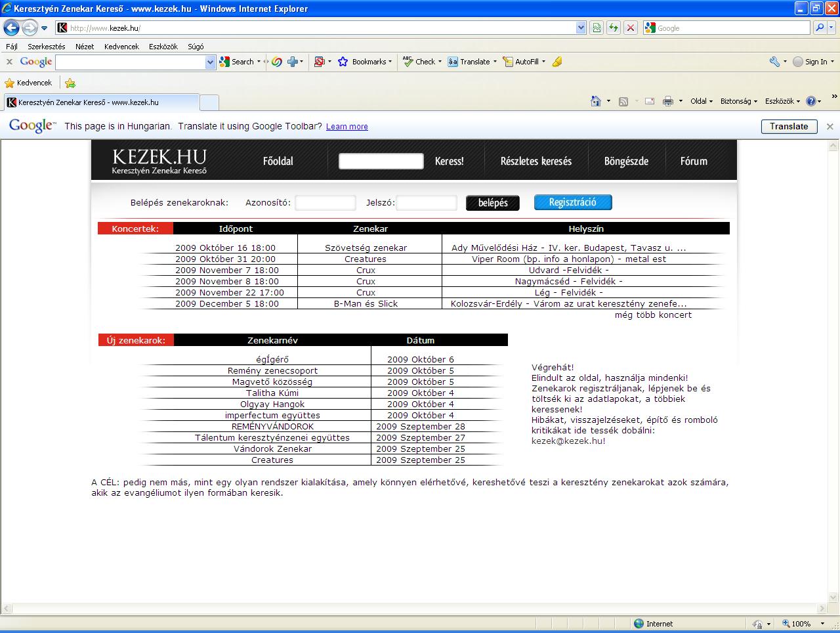Screen dimensions: 840x633
Task: Click the Home page house icon
Action: 596,101
